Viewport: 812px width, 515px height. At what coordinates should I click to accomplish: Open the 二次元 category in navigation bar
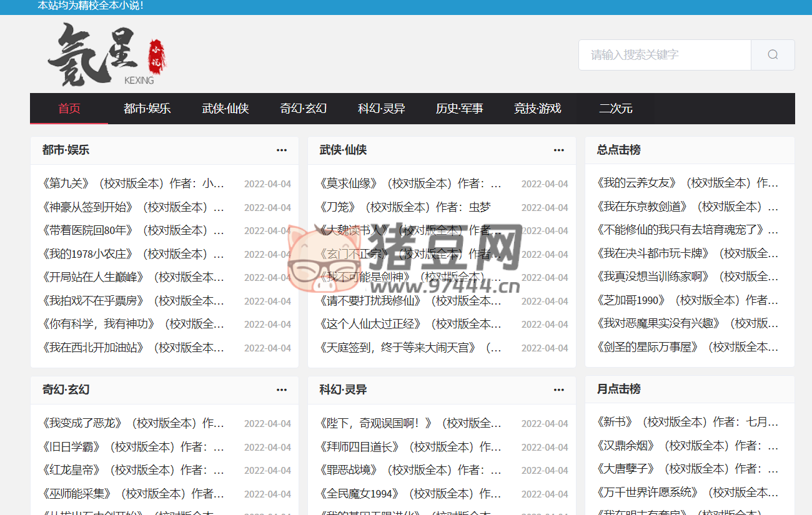click(616, 108)
